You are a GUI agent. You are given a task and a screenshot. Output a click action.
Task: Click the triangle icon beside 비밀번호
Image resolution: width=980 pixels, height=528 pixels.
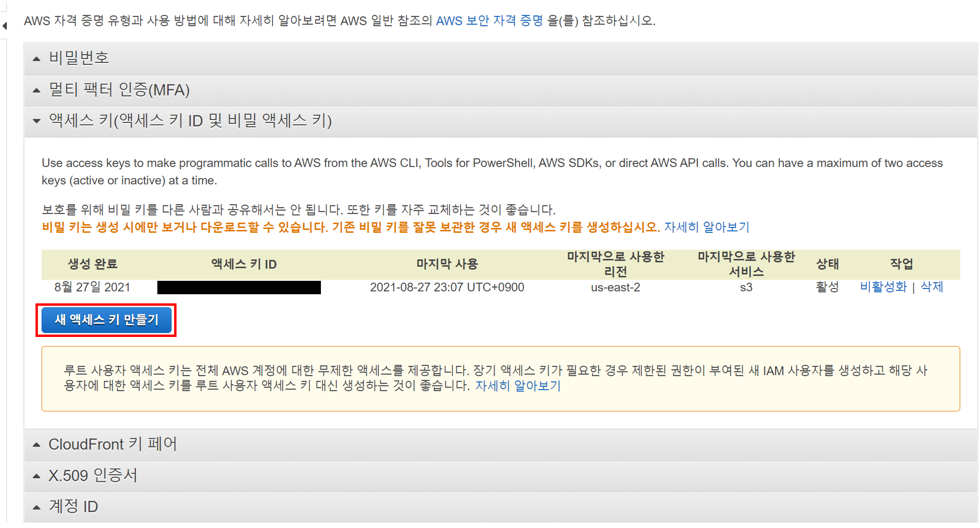click(36, 59)
